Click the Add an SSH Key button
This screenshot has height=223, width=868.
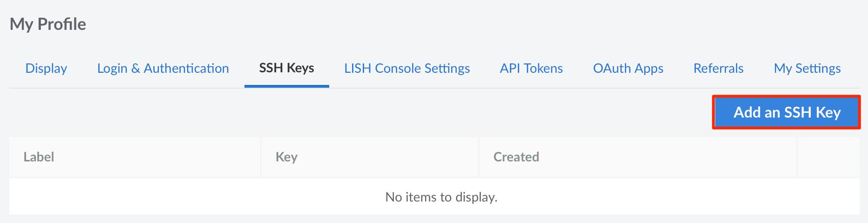click(x=787, y=112)
